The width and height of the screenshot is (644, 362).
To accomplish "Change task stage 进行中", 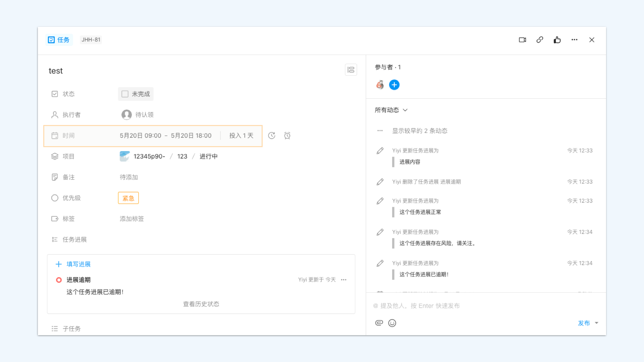I will [209, 157].
